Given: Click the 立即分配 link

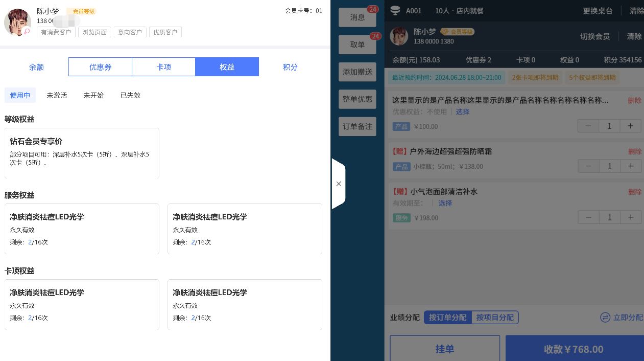Looking at the screenshot, I should pyautogui.click(x=628, y=318).
